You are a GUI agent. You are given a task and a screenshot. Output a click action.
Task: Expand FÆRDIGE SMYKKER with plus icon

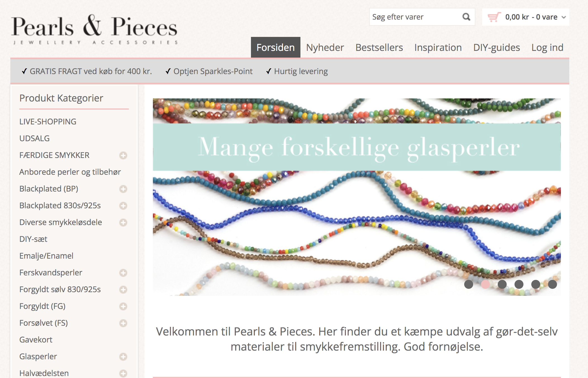click(123, 155)
